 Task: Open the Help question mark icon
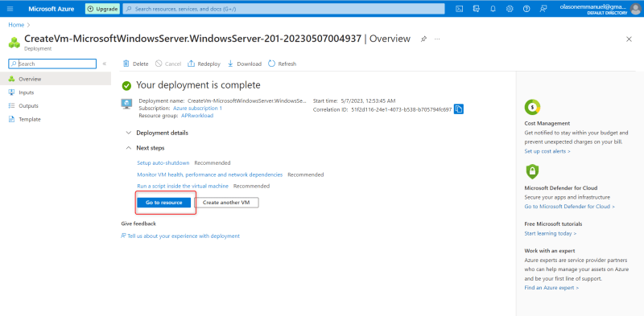tap(526, 9)
